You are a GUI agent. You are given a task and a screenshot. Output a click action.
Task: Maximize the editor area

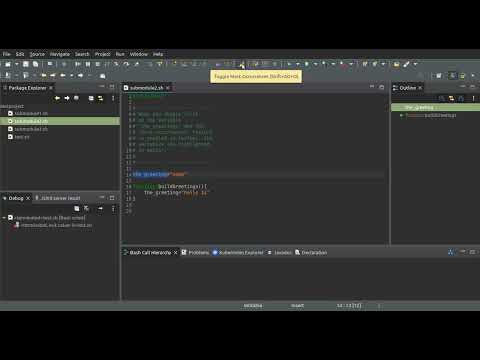click(x=382, y=87)
